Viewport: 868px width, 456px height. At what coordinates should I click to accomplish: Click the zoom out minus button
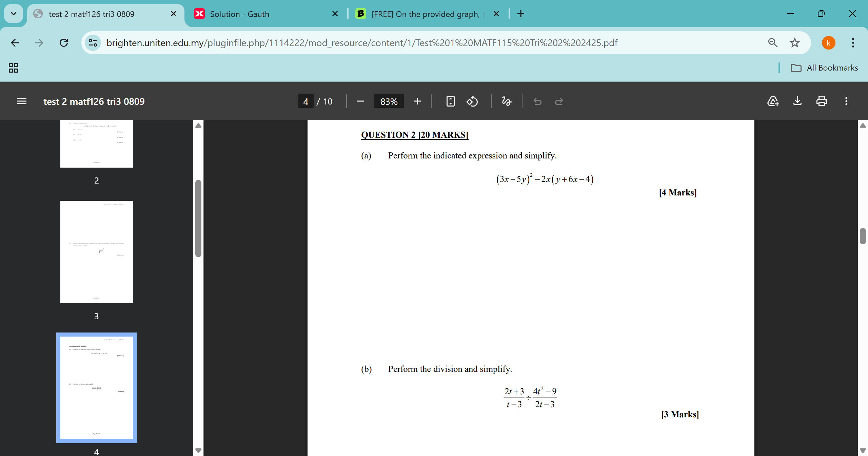coord(360,101)
